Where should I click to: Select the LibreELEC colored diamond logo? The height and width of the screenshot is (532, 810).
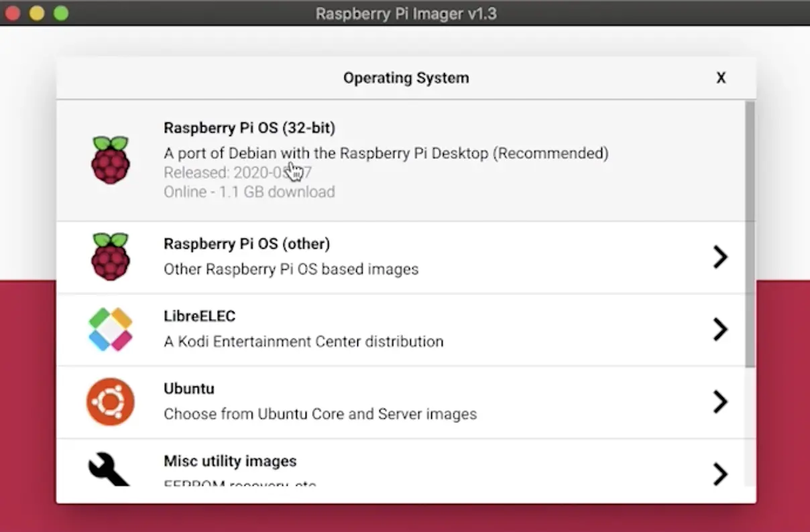(111, 329)
